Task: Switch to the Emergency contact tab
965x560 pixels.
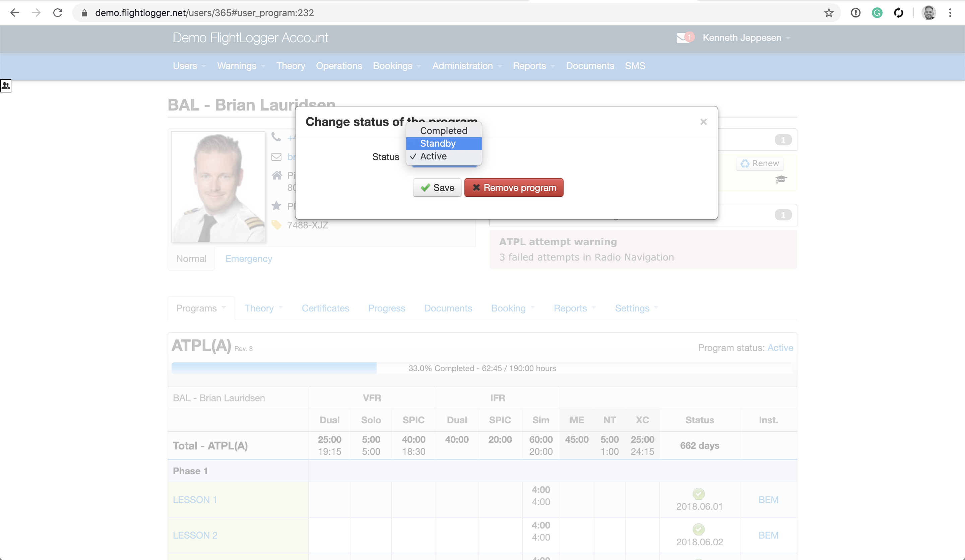Action: point(249,259)
